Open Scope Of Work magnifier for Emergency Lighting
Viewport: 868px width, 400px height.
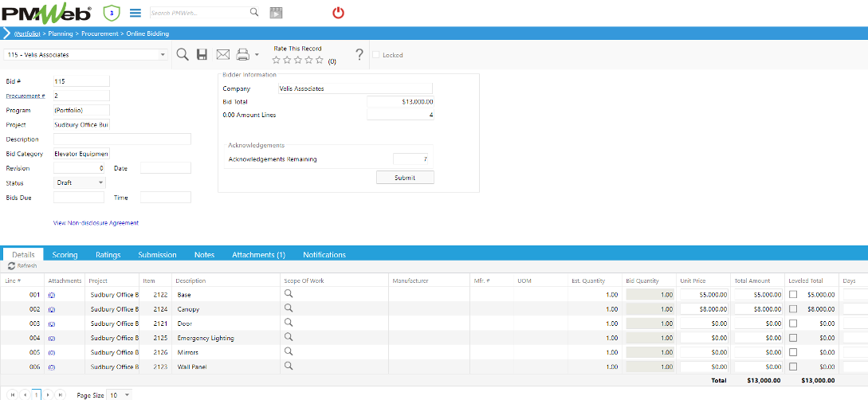[x=289, y=337]
